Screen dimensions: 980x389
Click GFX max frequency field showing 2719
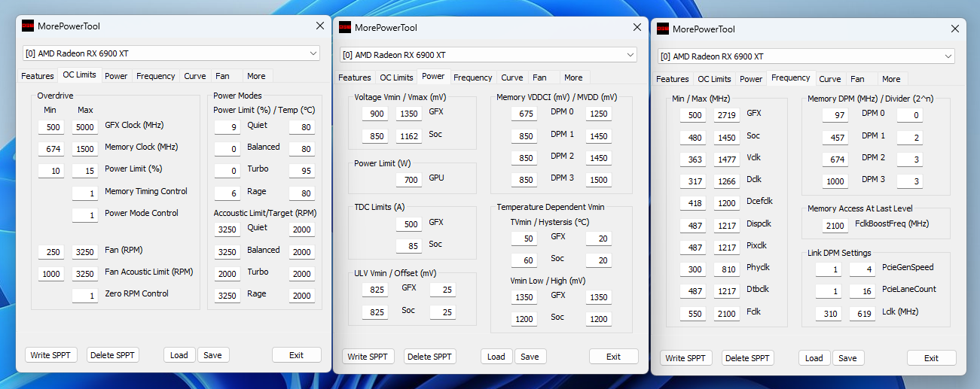click(727, 115)
